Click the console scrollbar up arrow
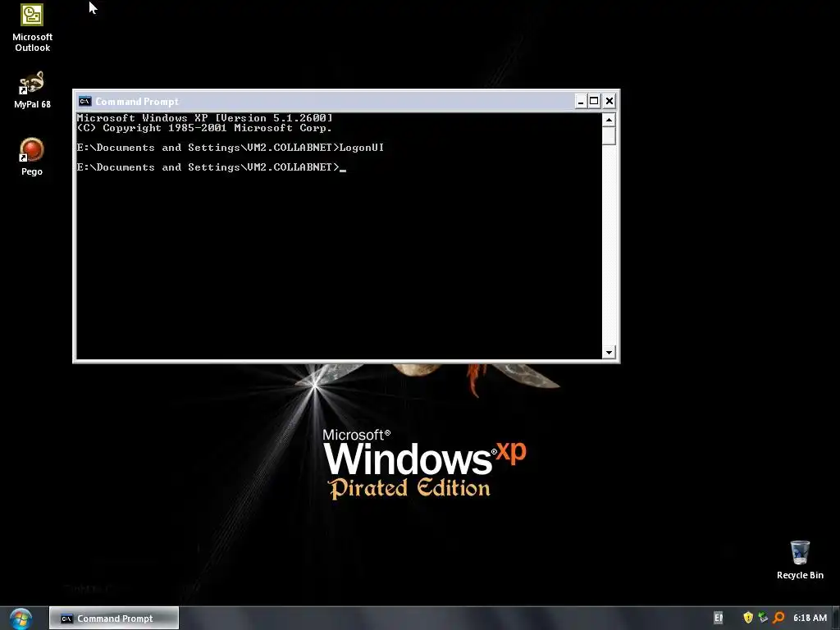840x630 pixels. (609, 120)
